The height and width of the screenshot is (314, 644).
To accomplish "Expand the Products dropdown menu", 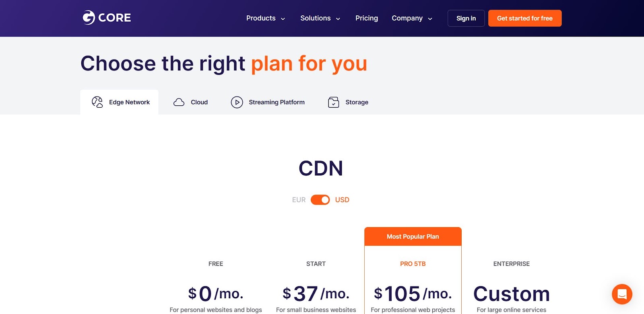I will click(x=266, y=18).
